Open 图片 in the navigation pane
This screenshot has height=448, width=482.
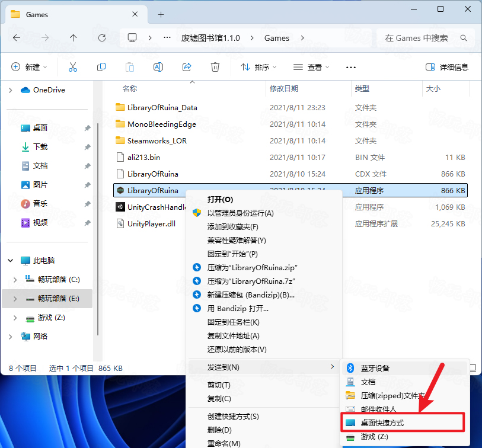(x=40, y=185)
